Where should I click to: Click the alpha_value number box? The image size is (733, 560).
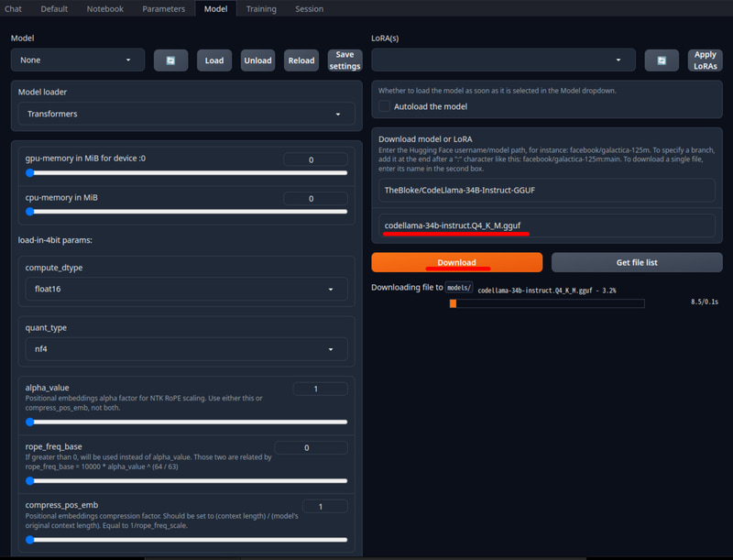[320, 389]
